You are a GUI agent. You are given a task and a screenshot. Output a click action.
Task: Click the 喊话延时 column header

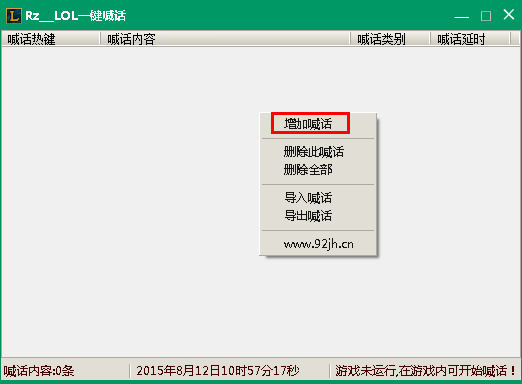click(470, 39)
